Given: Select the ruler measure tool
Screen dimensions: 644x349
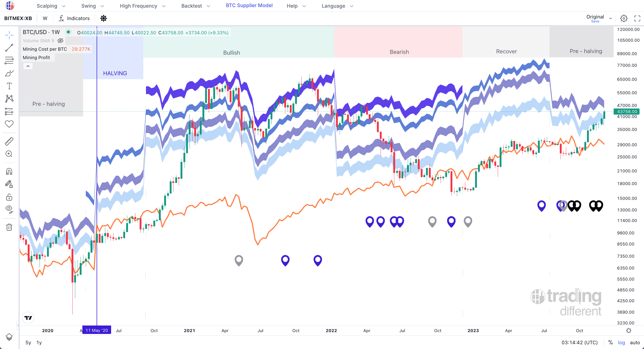Looking at the screenshot, I should 9,141.
